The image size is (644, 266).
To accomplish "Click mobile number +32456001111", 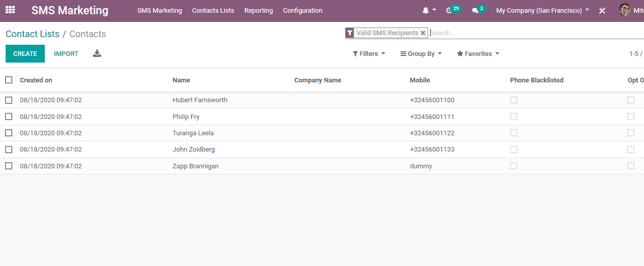I will tap(432, 116).
